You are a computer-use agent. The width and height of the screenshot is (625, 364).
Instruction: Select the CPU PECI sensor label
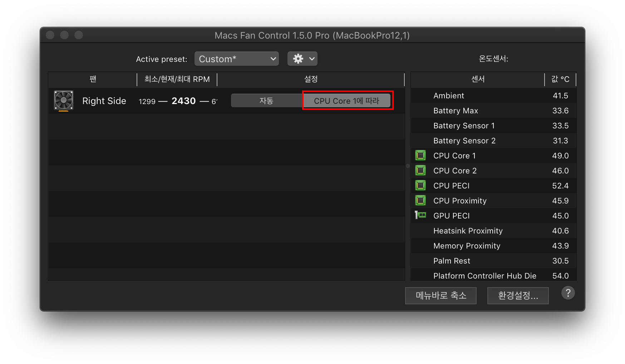(451, 186)
